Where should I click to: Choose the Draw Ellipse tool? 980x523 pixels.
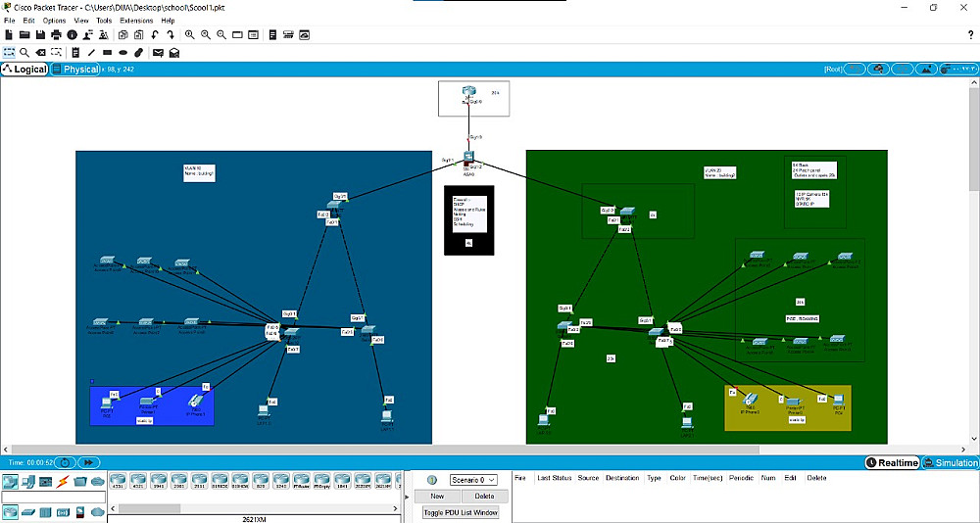click(123, 53)
